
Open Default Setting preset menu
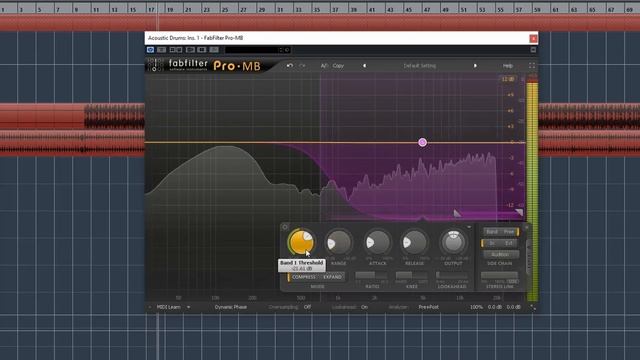coord(420,66)
